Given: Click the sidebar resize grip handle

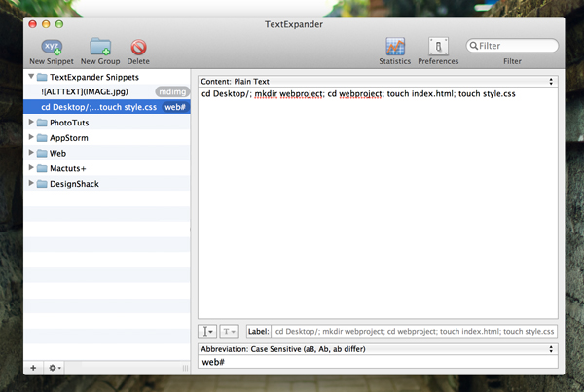Looking at the screenshot, I should pyautogui.click(x=185, y=368).
